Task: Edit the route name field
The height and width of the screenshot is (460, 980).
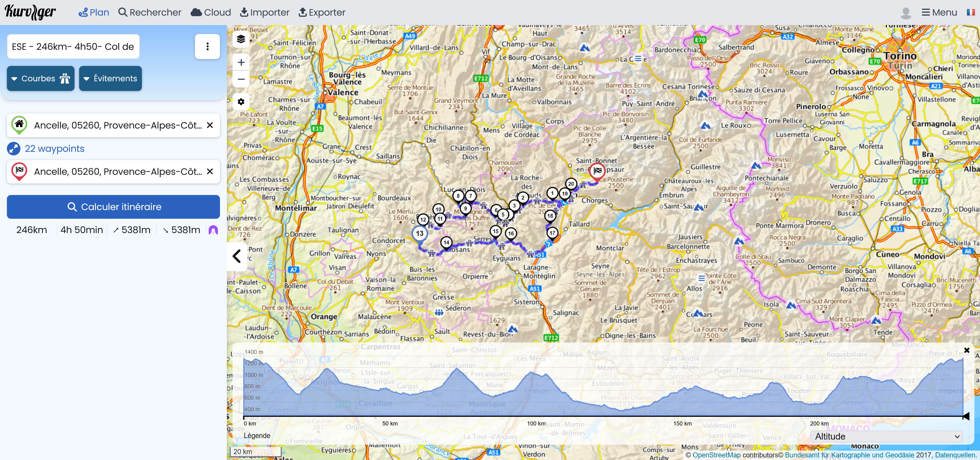Action: [73, 47]
